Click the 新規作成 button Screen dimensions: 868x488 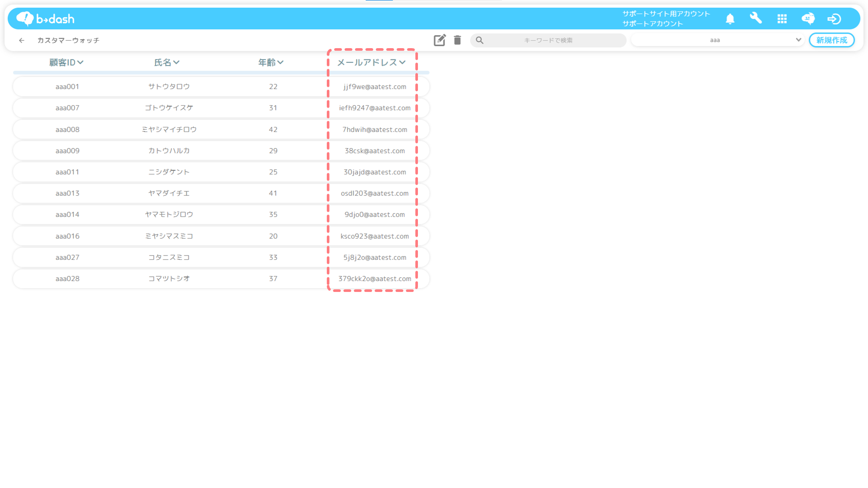(832, 40)
